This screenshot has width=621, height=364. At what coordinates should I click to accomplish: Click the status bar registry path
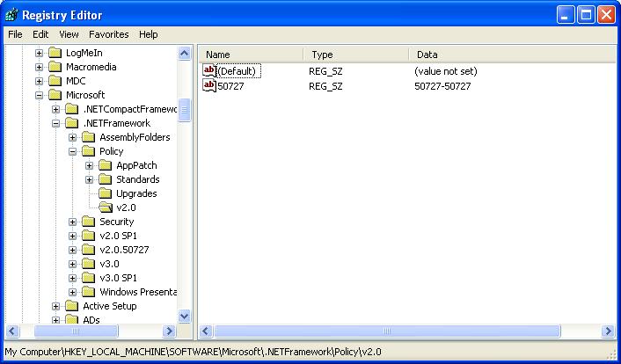tap(193, 352)
